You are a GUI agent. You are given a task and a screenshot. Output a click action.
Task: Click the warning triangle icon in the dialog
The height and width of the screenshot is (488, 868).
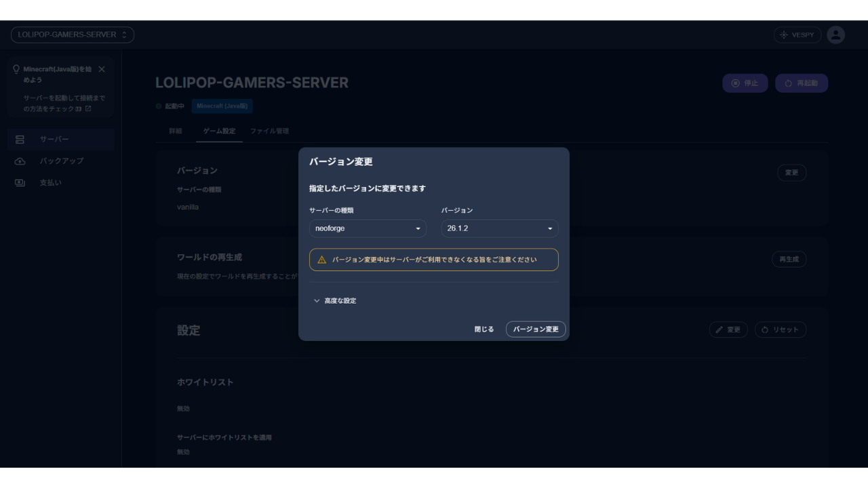321,260
